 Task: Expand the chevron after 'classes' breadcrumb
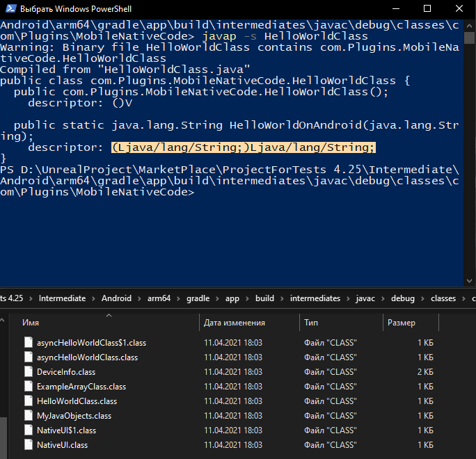(463, 299)
